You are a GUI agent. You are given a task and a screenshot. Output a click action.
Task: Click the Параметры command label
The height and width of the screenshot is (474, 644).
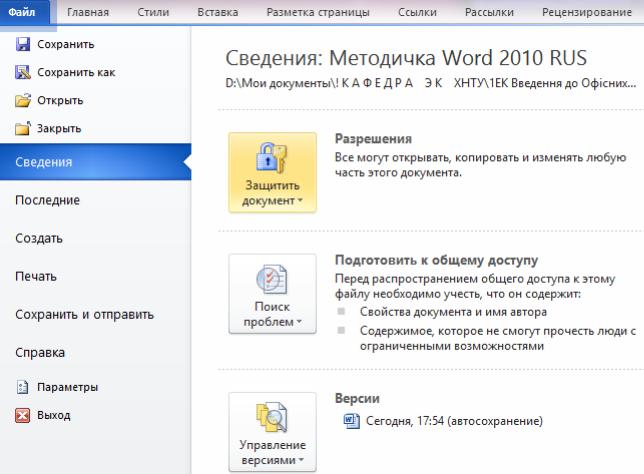[67, 387]
